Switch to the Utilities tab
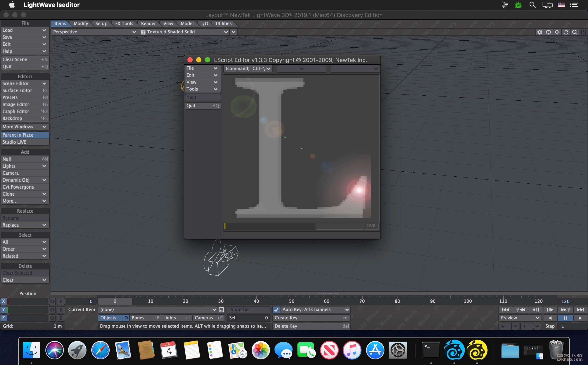The image size is (588, 365). pyautogui.click(x=223, y=23)
